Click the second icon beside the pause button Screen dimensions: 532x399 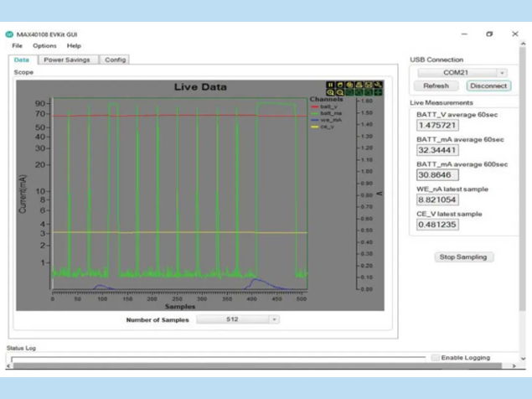pyautogui.click(x=339, y=85)
